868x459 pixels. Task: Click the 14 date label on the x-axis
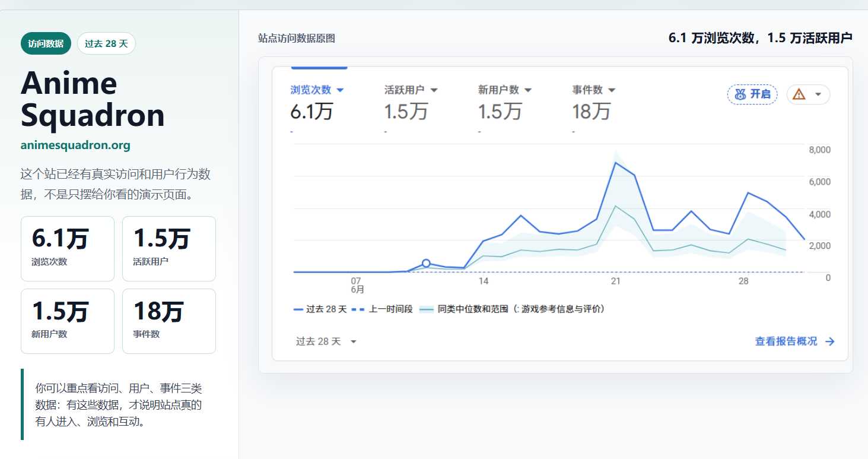click(x=484, y=281)
